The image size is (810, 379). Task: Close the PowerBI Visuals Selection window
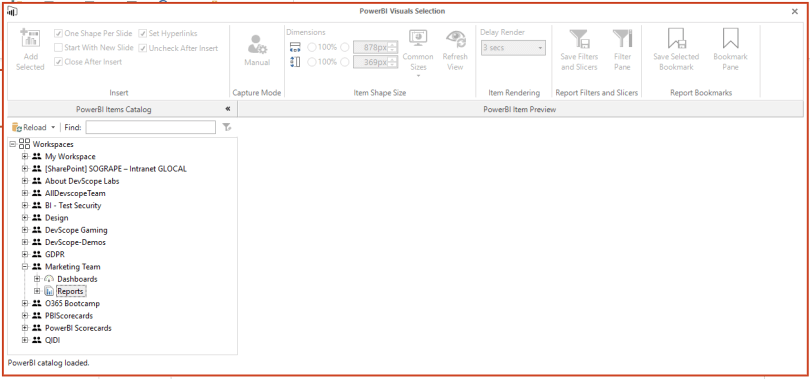point(795,11)
